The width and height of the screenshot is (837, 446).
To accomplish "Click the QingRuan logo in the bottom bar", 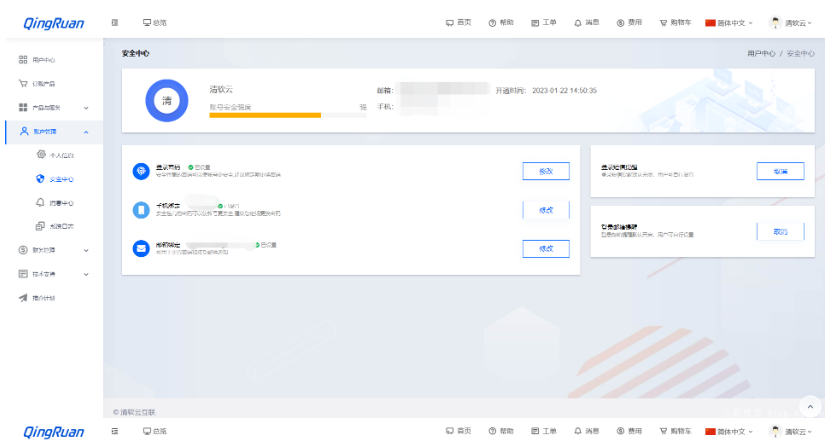I will click(53, 432).
